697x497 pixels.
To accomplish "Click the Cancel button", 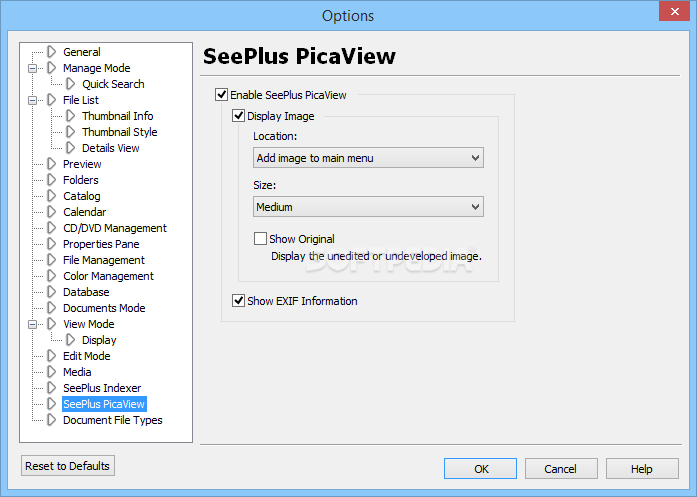I will click(x=561, y=469).
